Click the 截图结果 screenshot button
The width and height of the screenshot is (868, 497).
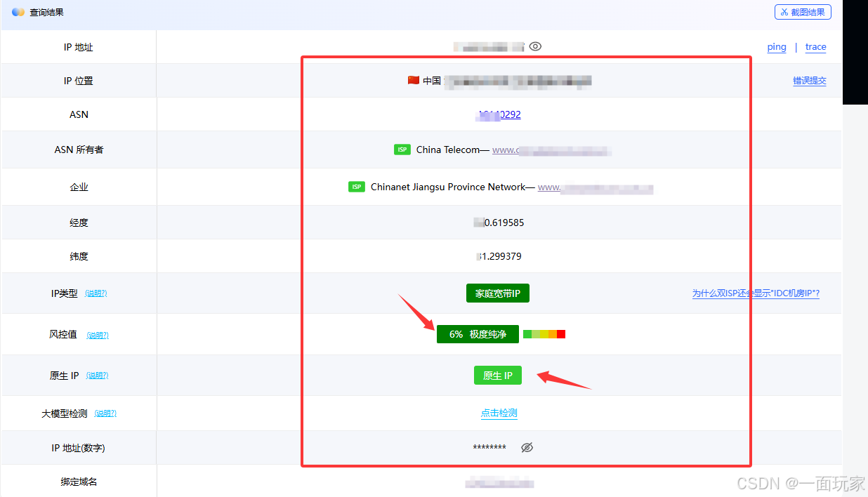coord(803,12)
